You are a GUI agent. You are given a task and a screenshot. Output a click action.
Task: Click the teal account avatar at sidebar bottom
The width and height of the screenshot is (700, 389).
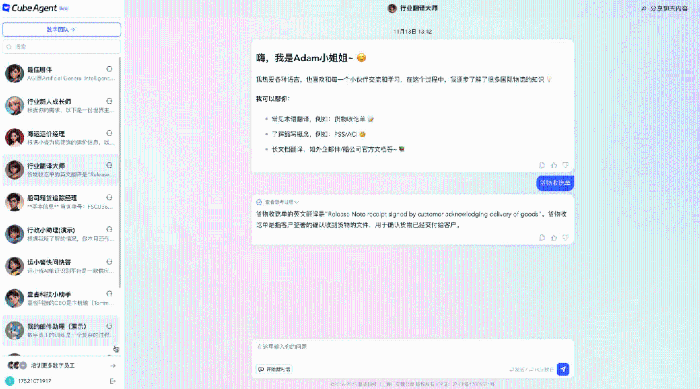[x=10, y=381]
